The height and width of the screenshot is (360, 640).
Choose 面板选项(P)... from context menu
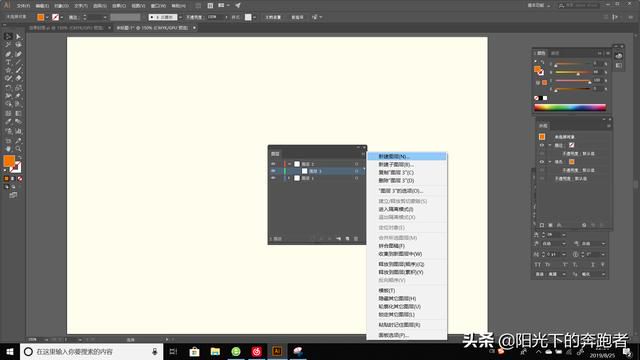pos(407,335)
